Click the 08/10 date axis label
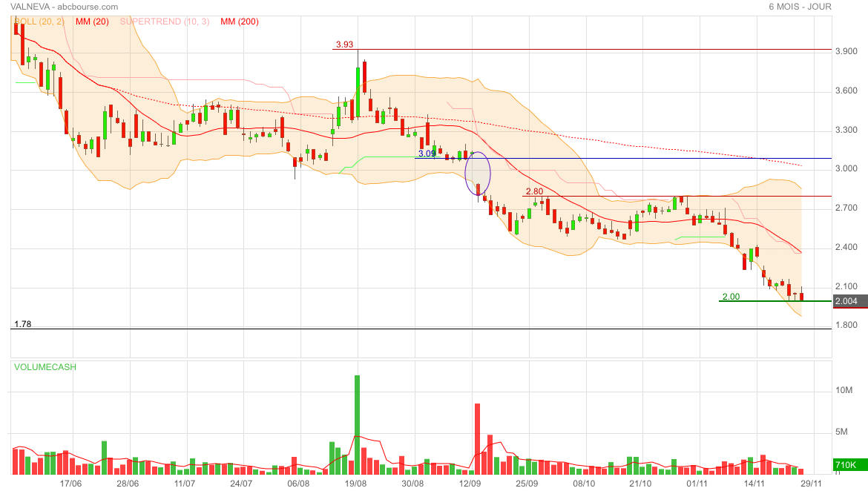 pyautogui.click(x=584, y=484)
